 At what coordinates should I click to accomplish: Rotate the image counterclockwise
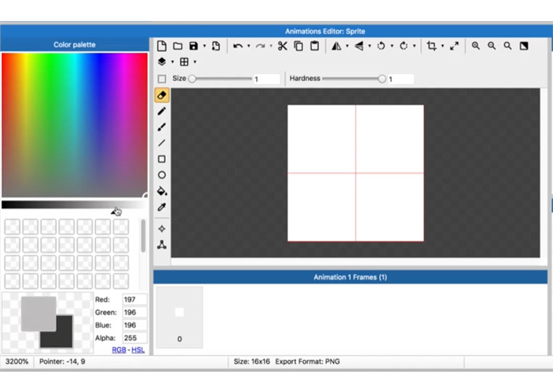381,46
